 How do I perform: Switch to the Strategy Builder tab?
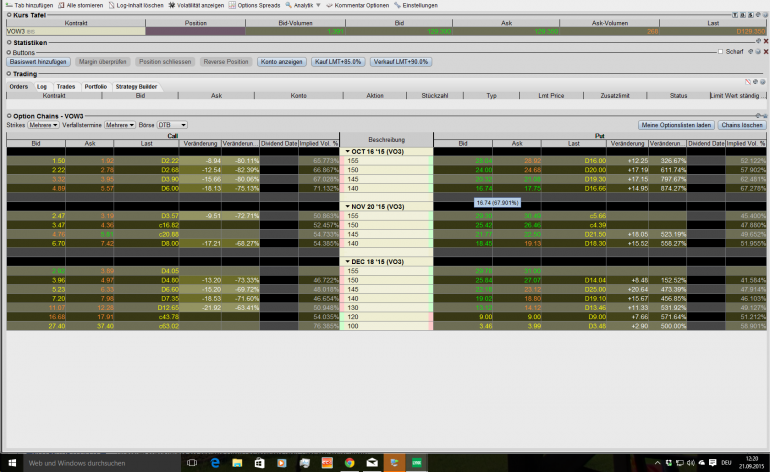136,86
